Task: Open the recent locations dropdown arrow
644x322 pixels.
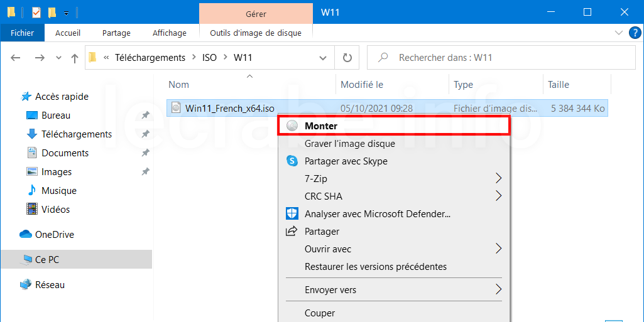Action: coord(58,58)
